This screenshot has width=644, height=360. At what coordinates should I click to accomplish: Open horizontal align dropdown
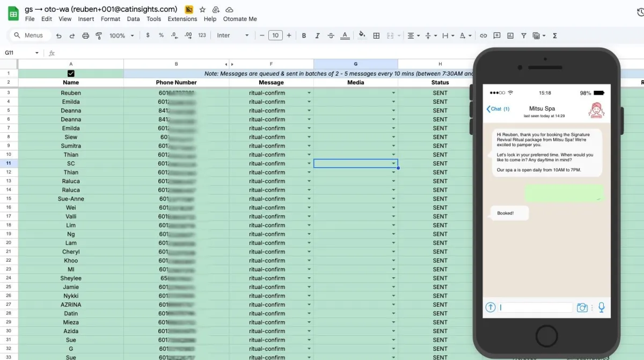(413, 35)
